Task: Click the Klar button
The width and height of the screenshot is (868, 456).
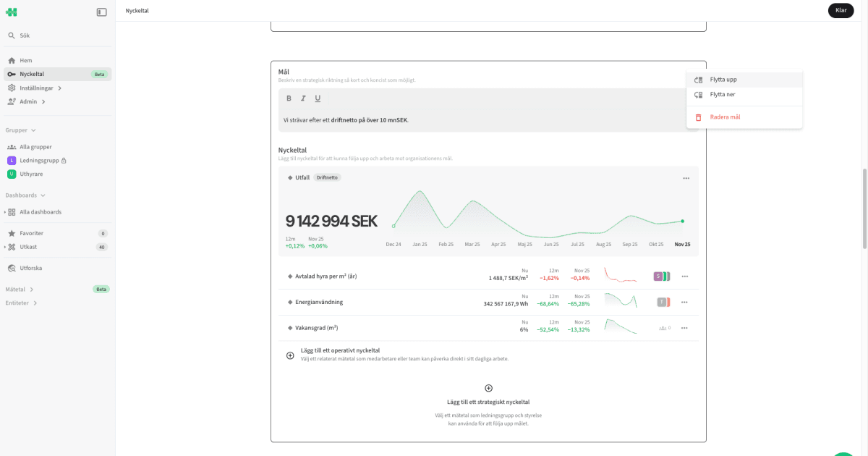Action: pos(841,10)
